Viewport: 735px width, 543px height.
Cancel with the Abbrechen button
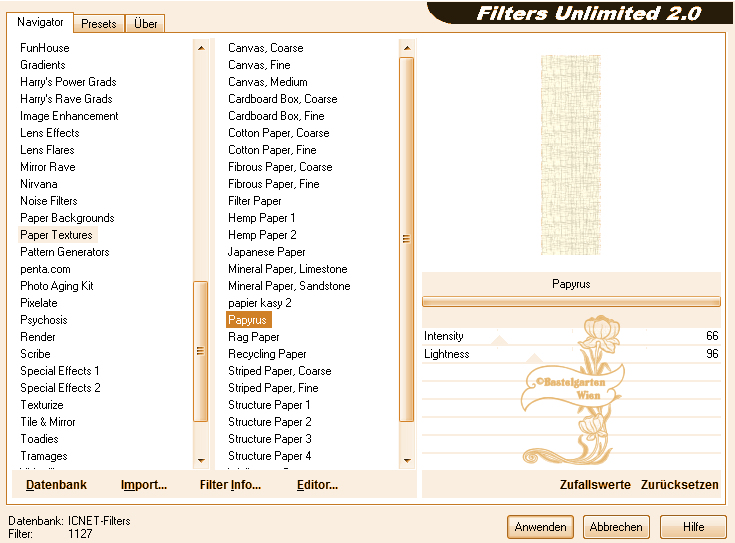click(616, 527)
